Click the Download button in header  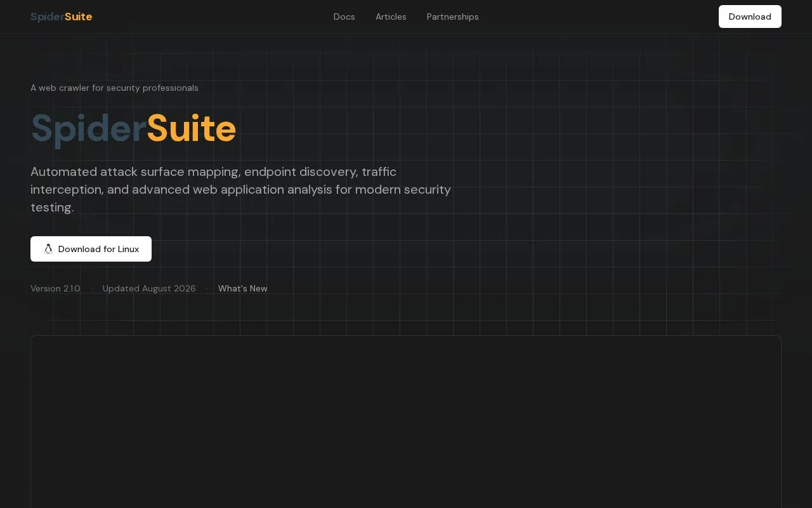click(750, 17)
